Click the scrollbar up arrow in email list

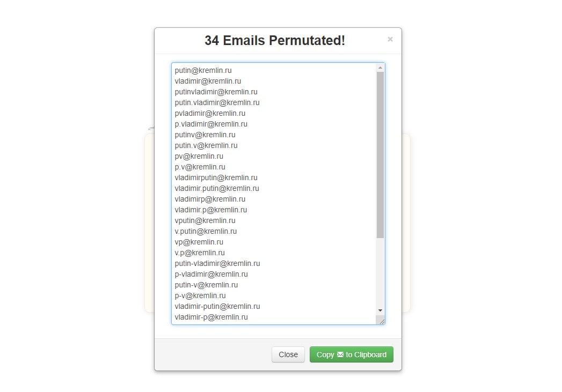(381, 68)
